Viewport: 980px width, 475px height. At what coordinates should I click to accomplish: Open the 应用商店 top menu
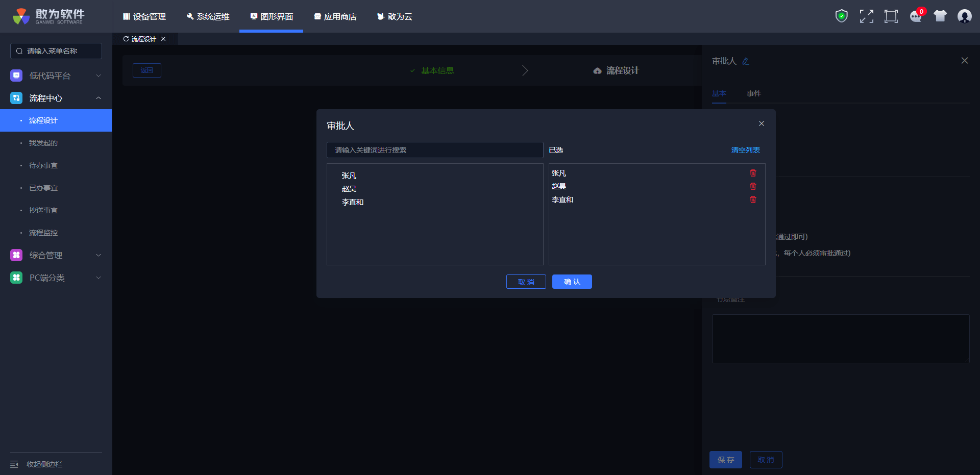point(335,16)
